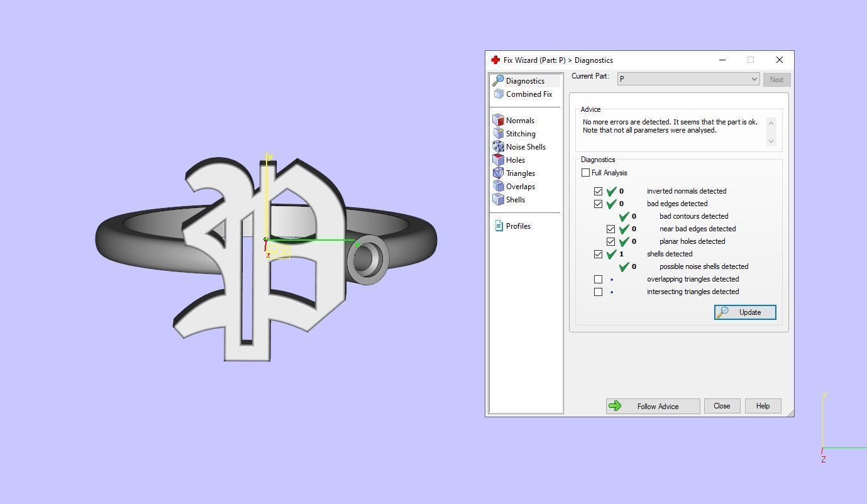Click green checkmark beside bad edges
Screen dimensions: 867x504
click(611, 204)
